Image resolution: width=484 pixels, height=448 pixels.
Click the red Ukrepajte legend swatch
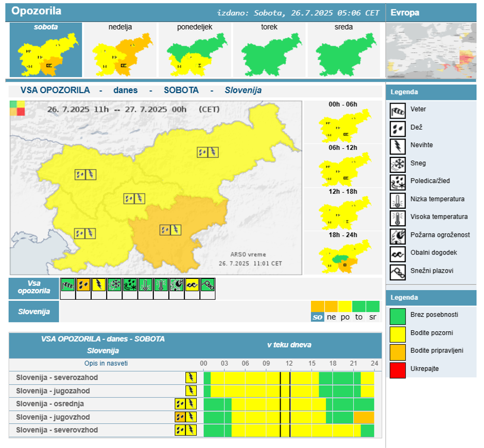click(x=397, y=369)
